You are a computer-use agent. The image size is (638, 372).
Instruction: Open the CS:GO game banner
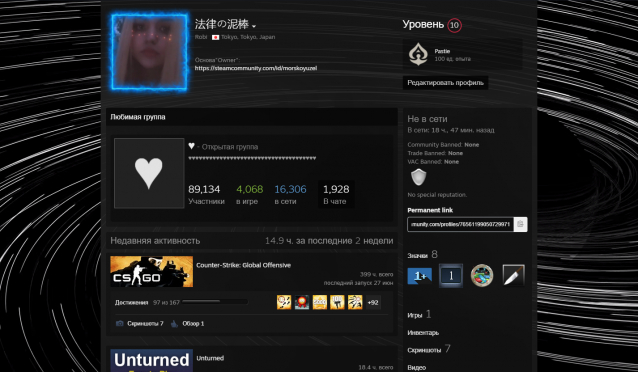151,271
